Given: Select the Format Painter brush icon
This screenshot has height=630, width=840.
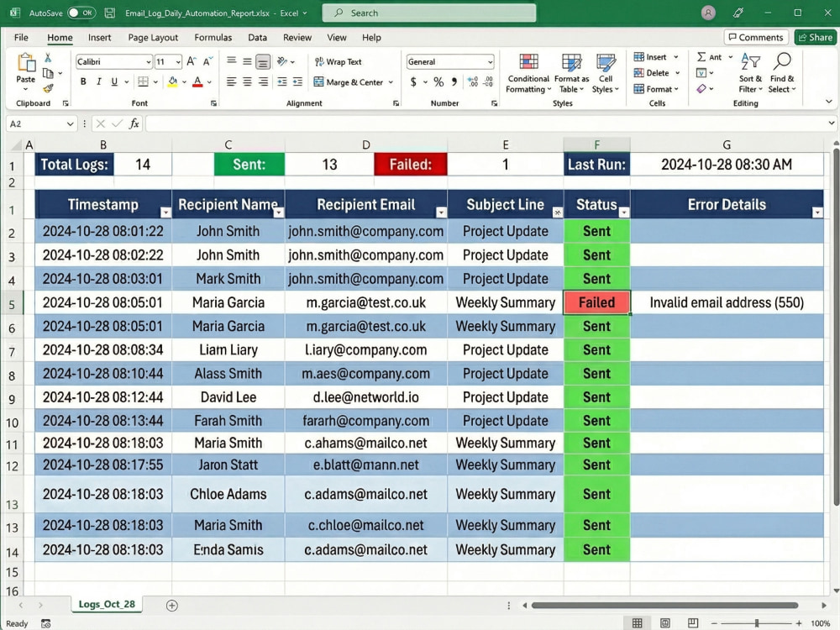Looking at the screenshot, I should click(x=48, y=88).
